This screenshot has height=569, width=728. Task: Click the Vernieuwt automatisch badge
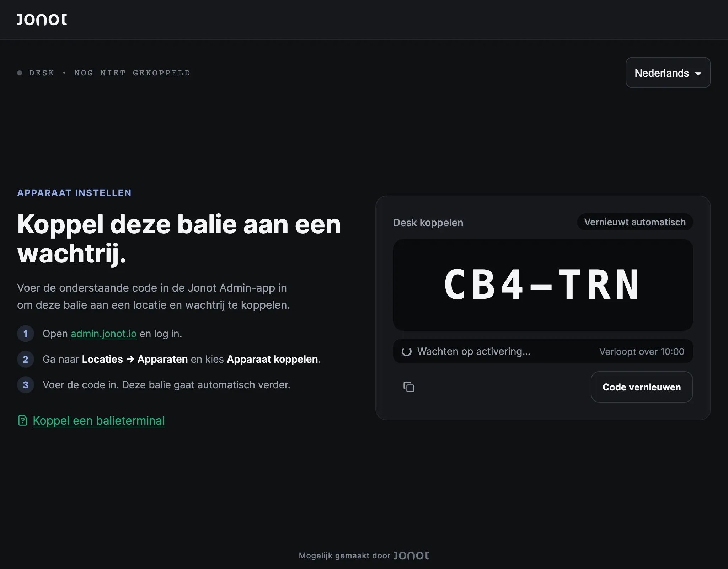(635, 222)
